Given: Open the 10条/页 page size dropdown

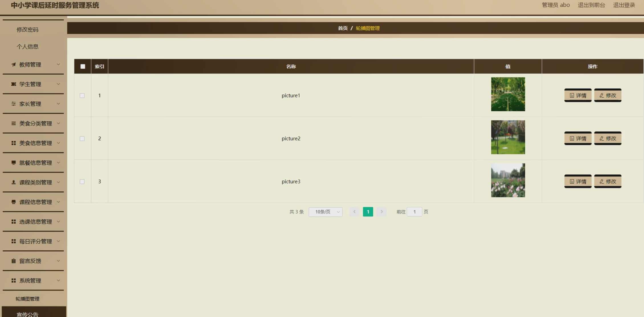Looking at the screenshot, I should tap(326, 212).
